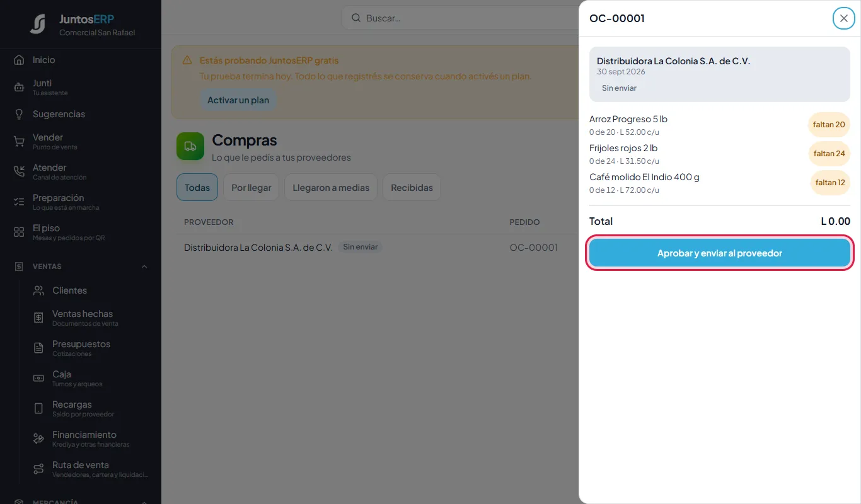
Task: Click the Caja cash icon
Action: pos(38,379)
